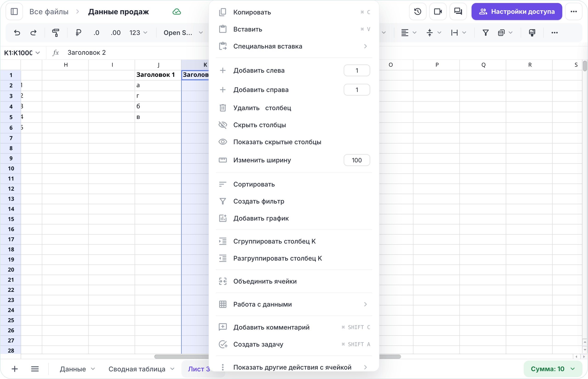This screenshot has width=588, height=379.
Task: Choose Удалить столбец
Action: tap(294, 108)
